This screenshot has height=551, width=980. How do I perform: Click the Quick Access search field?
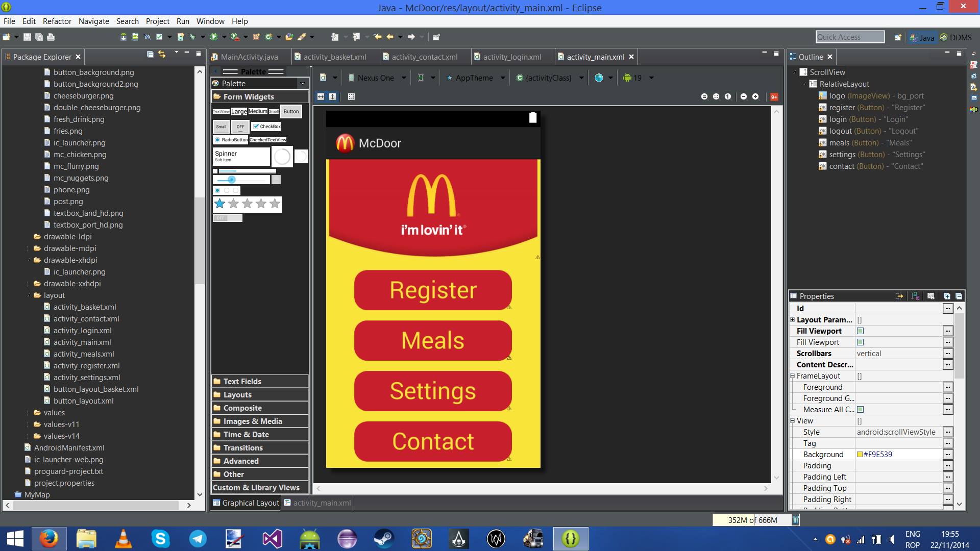849,37
